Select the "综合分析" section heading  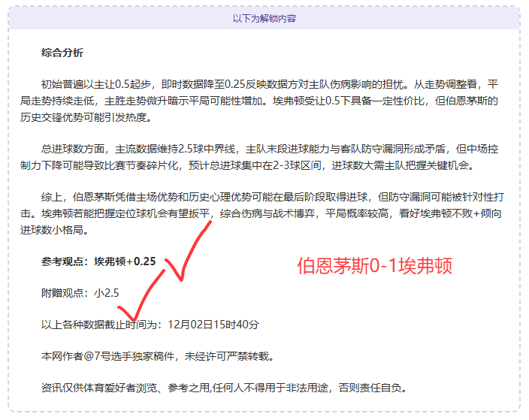click(62, 53)
